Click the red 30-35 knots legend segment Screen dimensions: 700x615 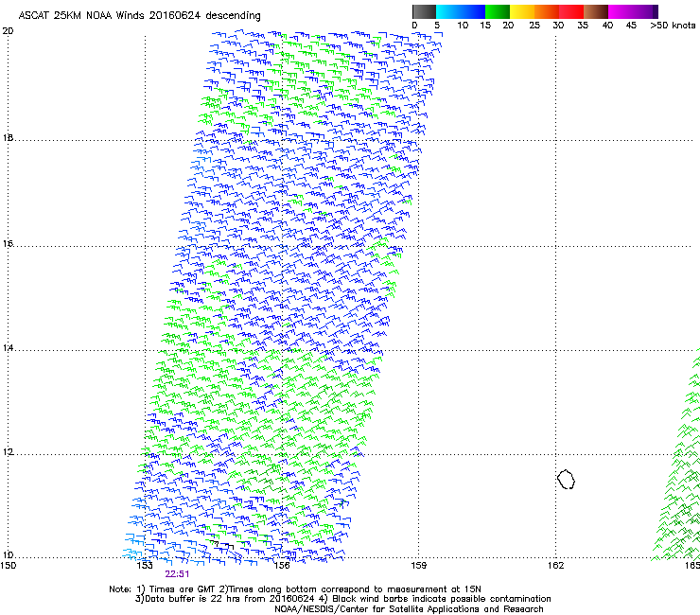click(571, 11)
